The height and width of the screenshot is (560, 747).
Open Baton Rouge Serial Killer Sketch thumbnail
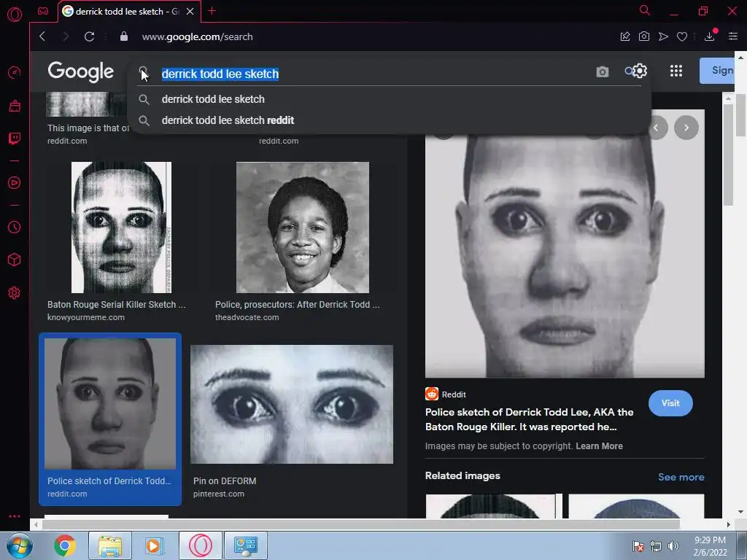(x=121, y=227)
